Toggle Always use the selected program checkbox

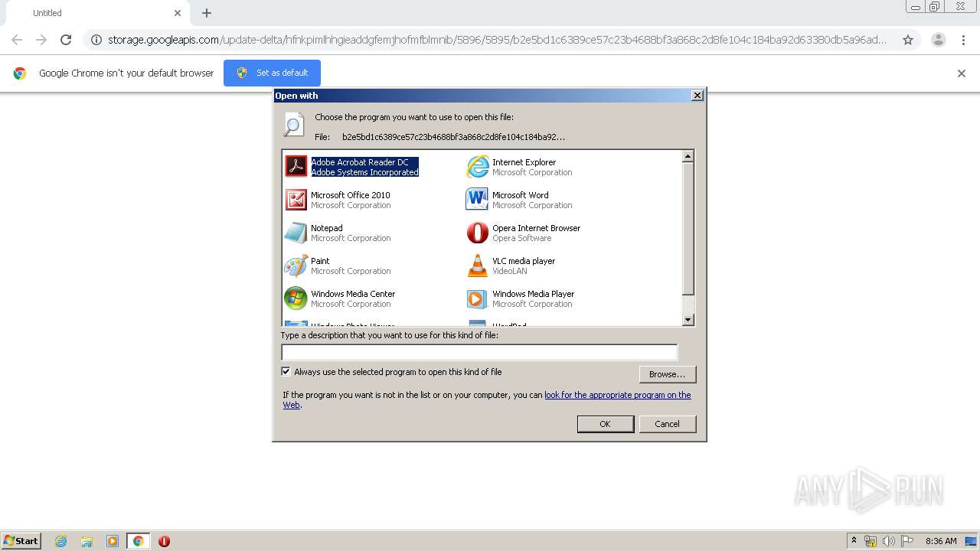coord(286,372)
